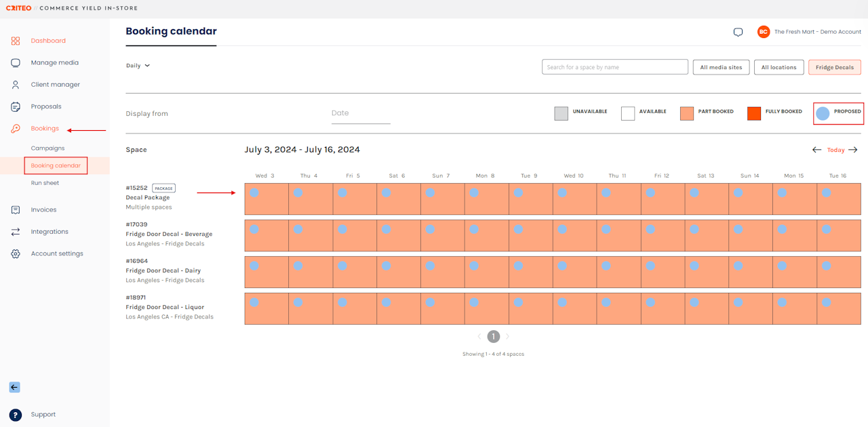Screen dimensions: 868x427
Task: Click the Client manager person icon
Action: coord(16,85)
